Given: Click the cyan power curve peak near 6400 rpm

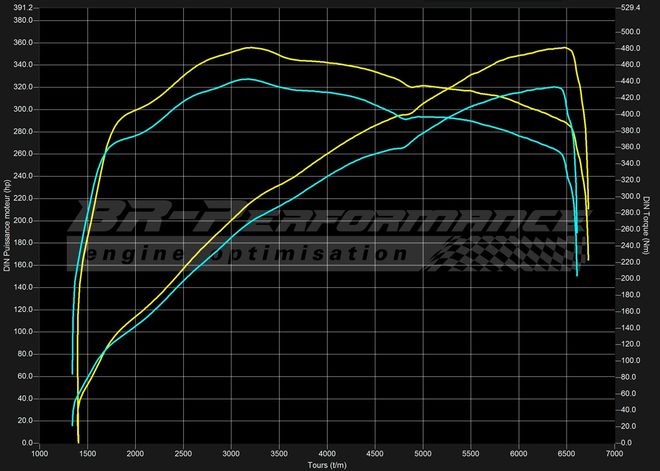Looking at the screenshot, I should tap(555, 87).
